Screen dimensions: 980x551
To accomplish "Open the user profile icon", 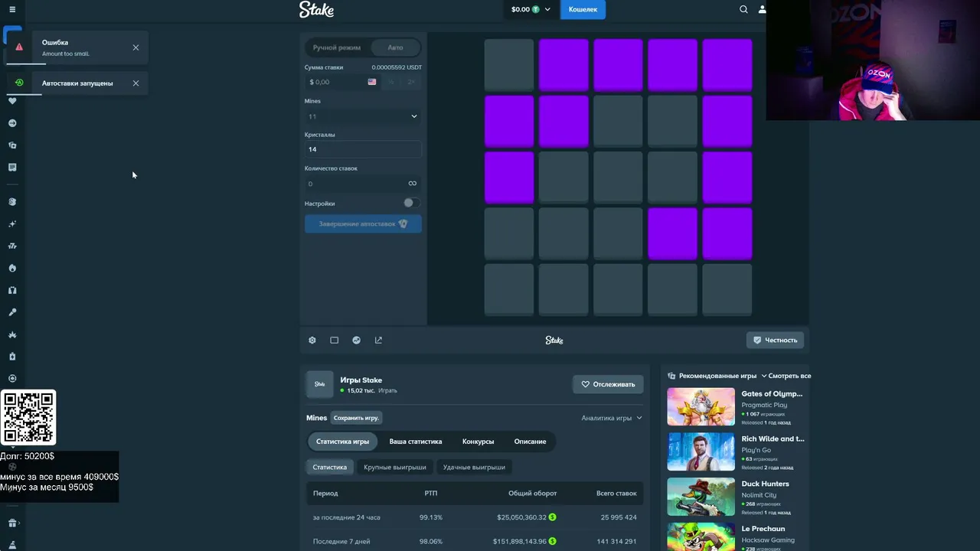I will click(x=762, y=9).
